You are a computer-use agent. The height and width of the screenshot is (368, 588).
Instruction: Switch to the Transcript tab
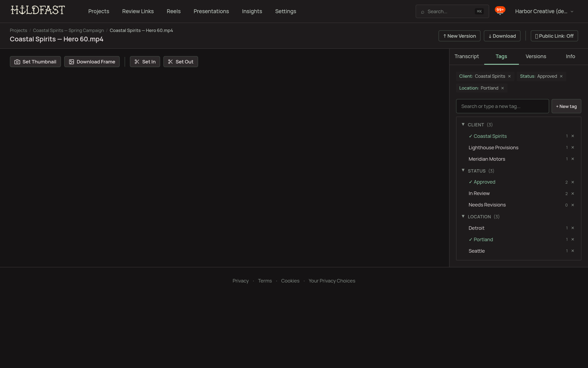467,56
